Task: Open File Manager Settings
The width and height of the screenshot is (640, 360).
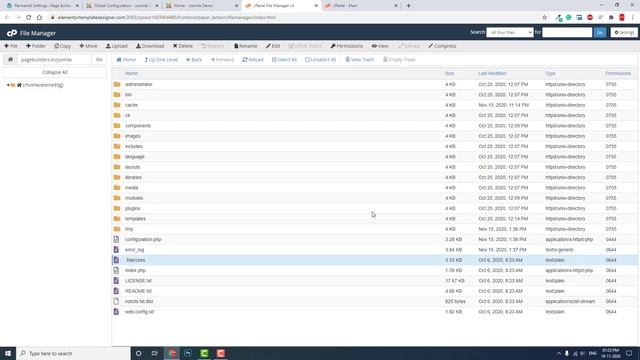Action: 624,32
